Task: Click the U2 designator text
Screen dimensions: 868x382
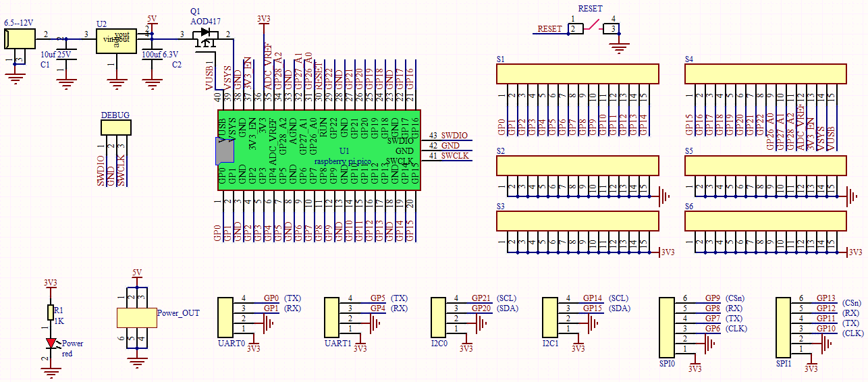Action: [x=101, y=24]
